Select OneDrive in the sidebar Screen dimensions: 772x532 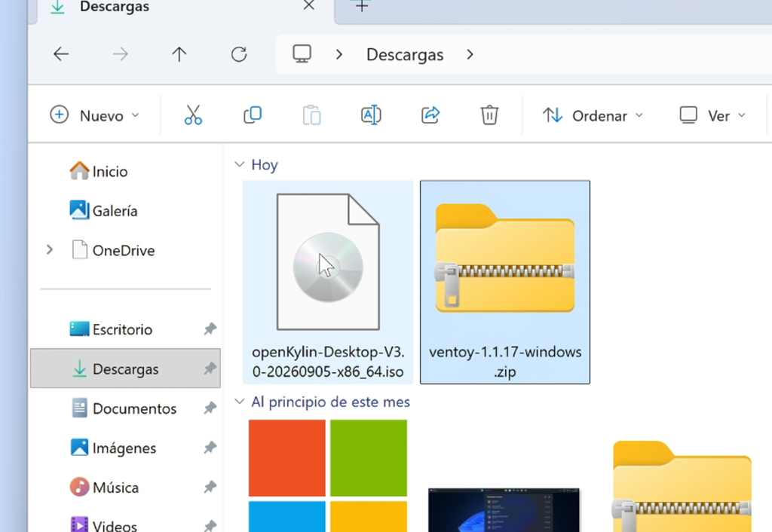coord(126,250)
